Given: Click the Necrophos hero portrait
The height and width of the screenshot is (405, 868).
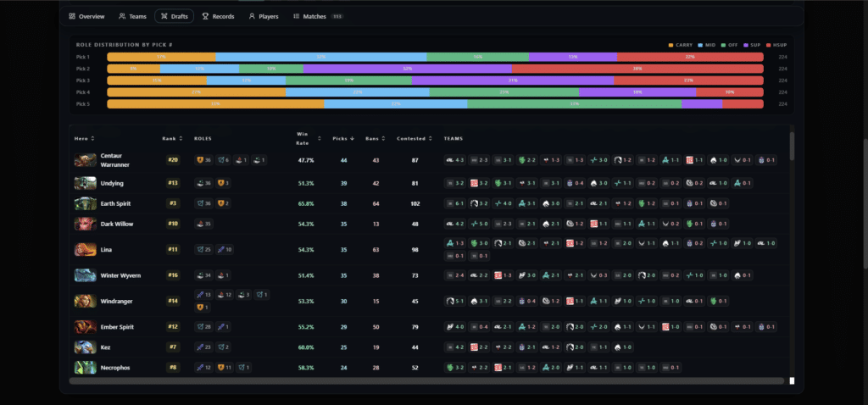Looking at the screenshot, I should (x=86, y=368).
